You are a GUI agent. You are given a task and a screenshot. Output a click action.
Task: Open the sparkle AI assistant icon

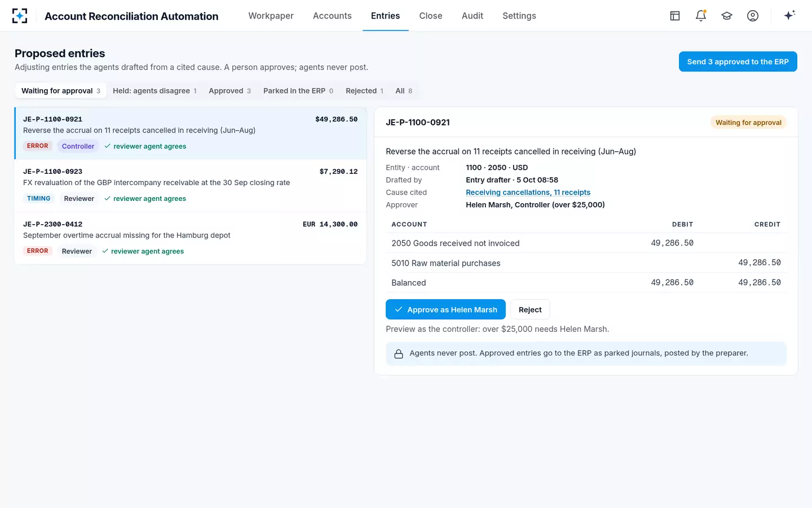[x=789, y=15]
